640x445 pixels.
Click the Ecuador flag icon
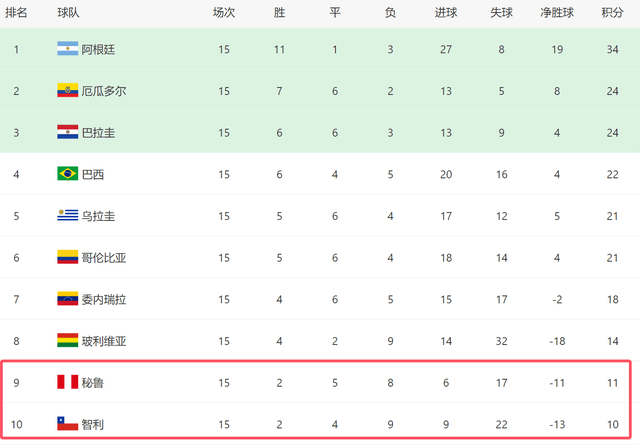tap(67, 91)
